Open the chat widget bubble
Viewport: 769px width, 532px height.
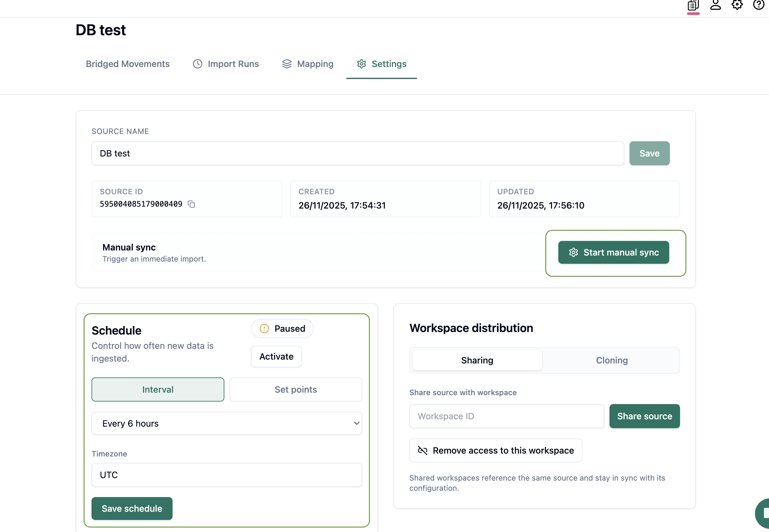[763, 513]
